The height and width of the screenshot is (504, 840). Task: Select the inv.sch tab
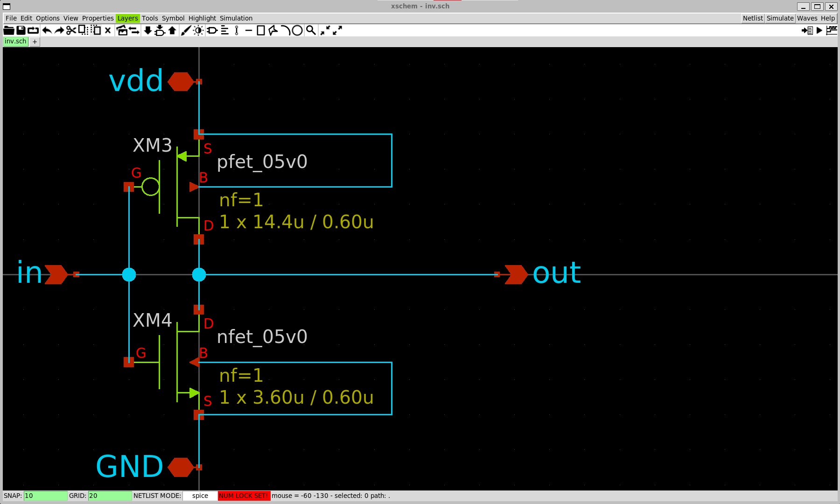click(16, 42)
